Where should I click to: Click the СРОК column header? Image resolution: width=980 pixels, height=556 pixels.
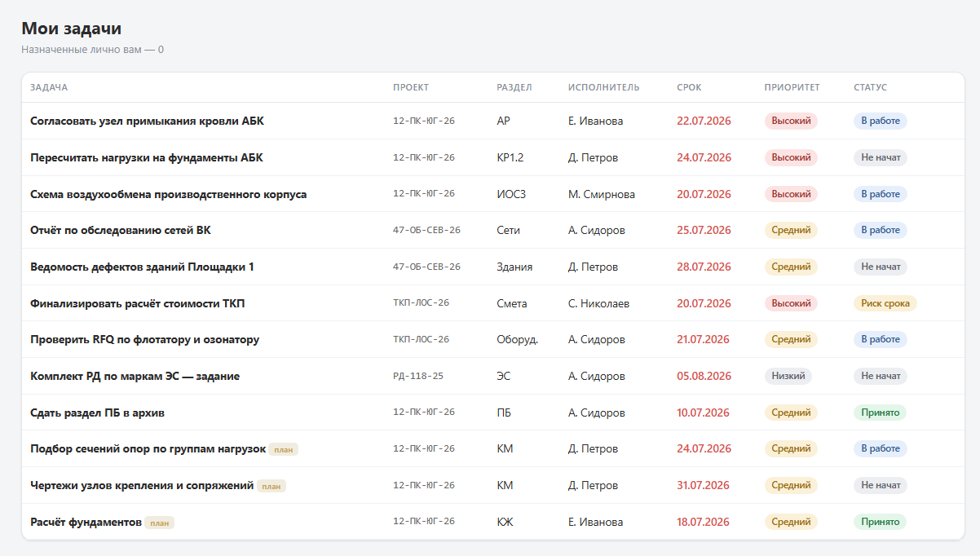689,87
